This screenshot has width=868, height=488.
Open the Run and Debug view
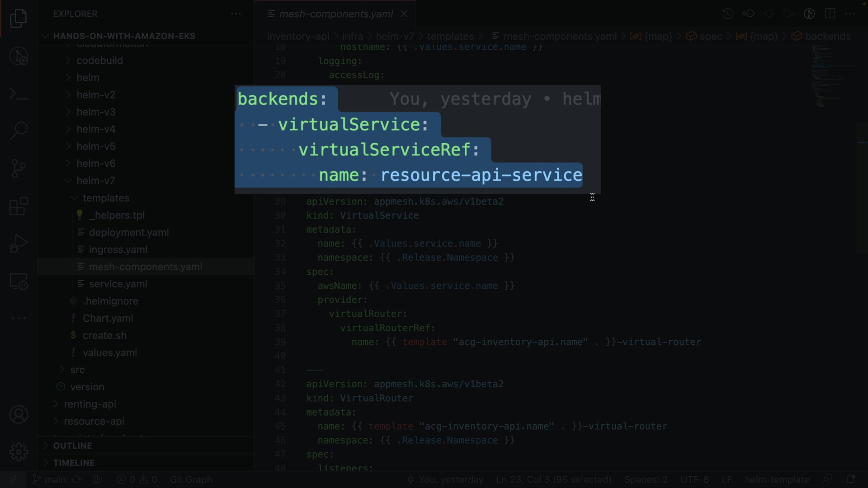tap(19, 244)
